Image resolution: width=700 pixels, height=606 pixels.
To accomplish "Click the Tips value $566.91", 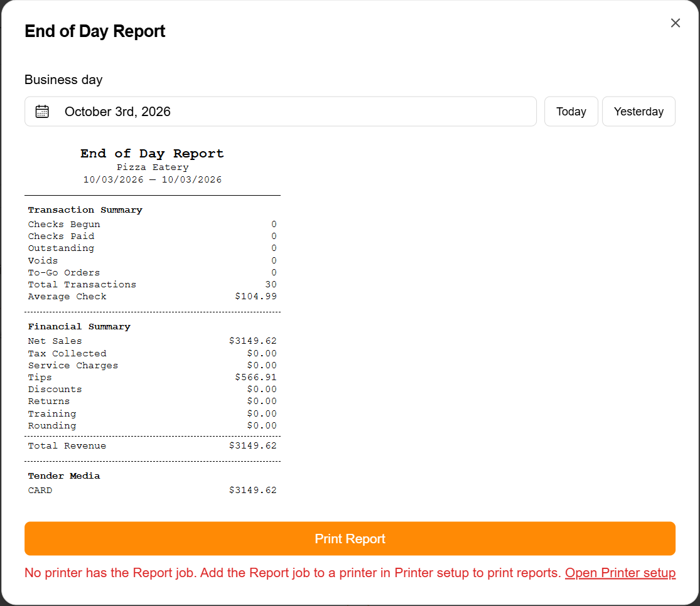I will click(256, 377).
